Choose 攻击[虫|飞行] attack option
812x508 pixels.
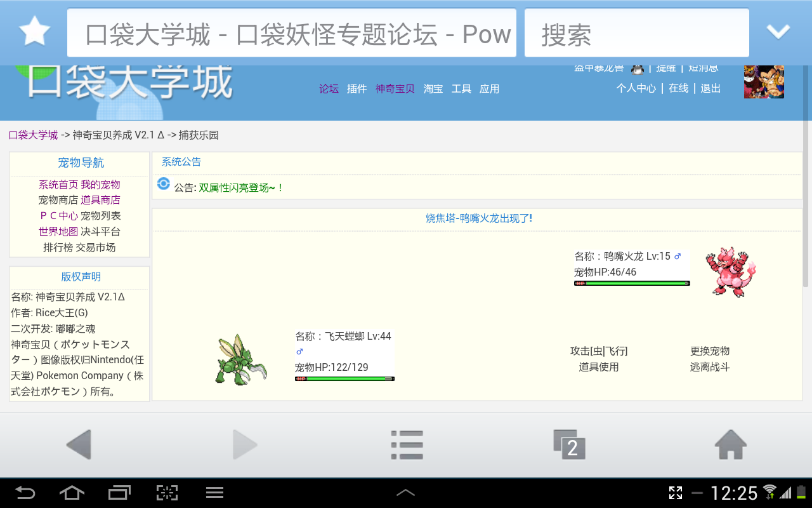[x=599, y=351]
